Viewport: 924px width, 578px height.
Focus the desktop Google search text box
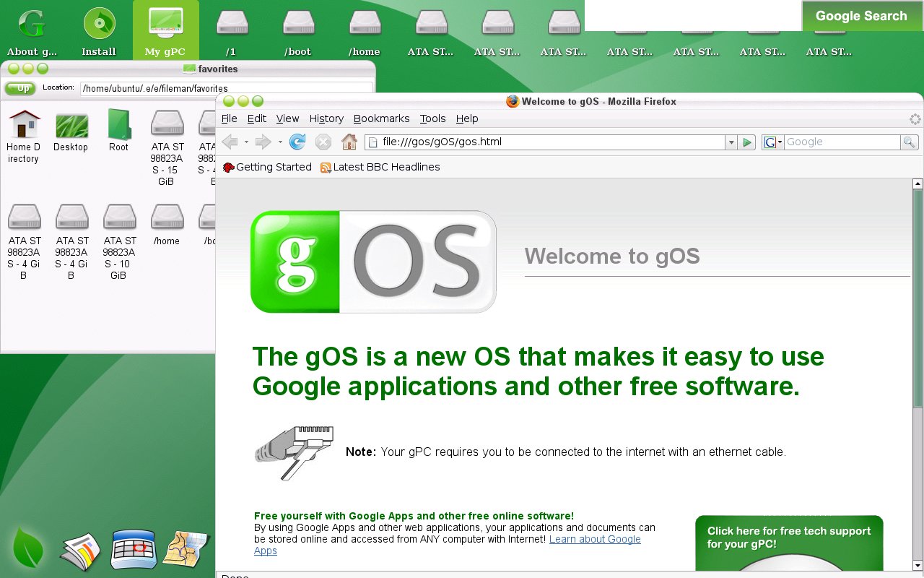(x=693, y=16)
